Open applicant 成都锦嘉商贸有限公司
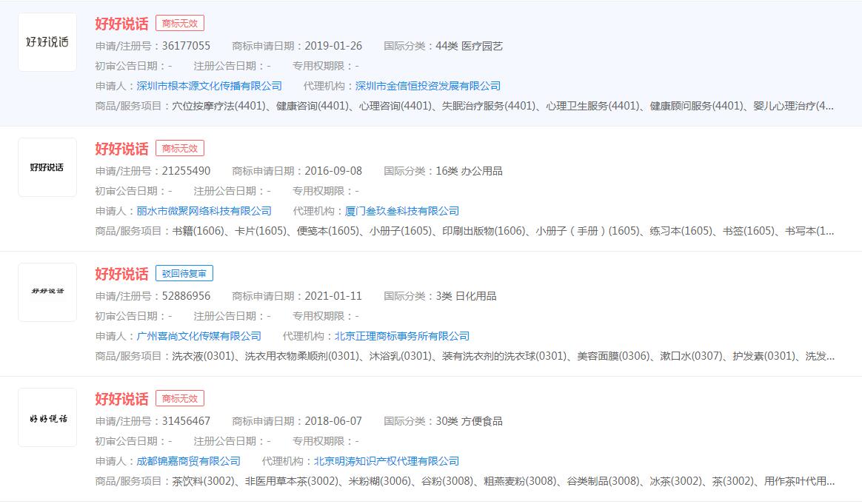Image resolution: width=862 pixels, height=504 pixels. (189, 461)
